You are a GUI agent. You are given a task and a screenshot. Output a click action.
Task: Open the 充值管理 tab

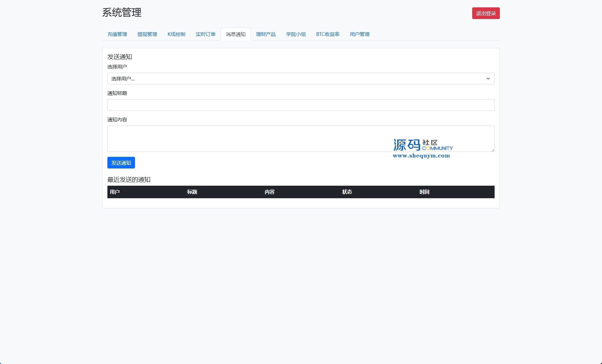coord(117,34)
